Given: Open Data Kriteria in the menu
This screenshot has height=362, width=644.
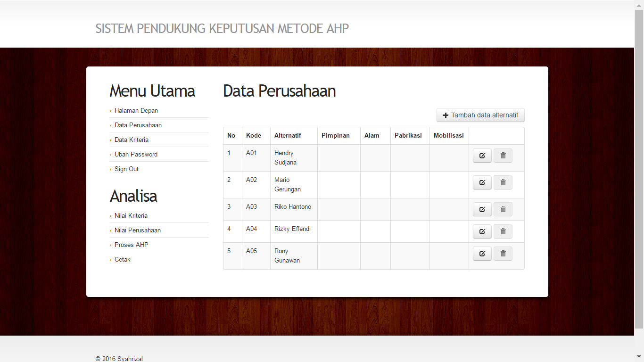Looking at the screenshot, I should point(132,140).
